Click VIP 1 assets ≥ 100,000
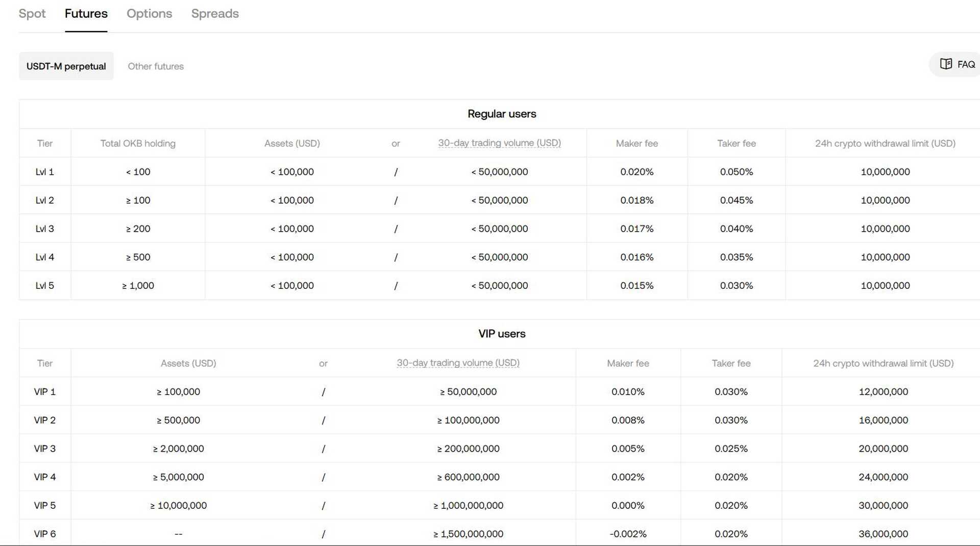 [178, 392]
